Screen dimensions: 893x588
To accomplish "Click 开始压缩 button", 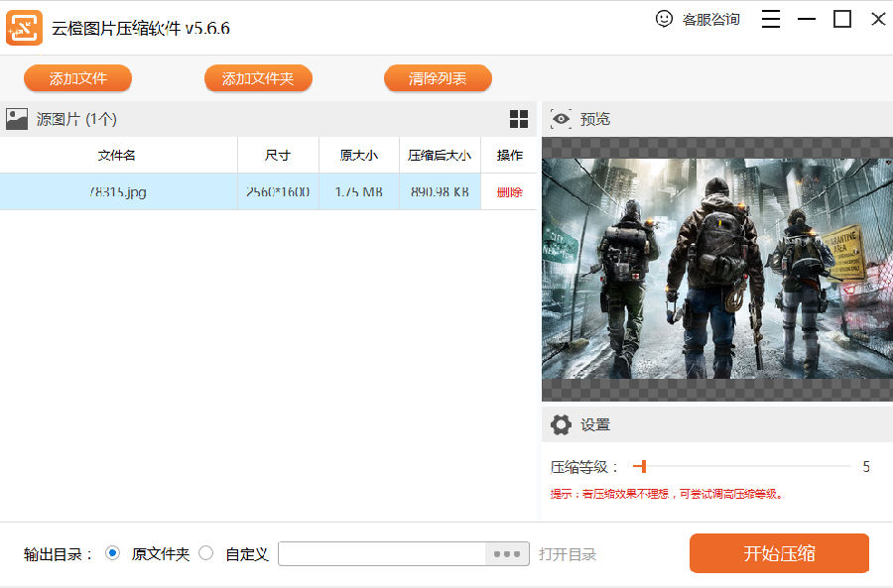I will pos(779,553).
